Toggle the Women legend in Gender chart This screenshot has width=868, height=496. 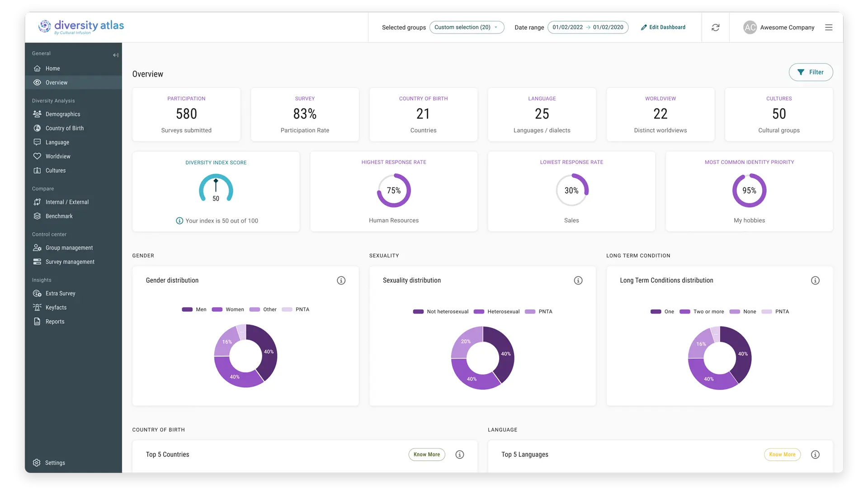pos(228,309)
